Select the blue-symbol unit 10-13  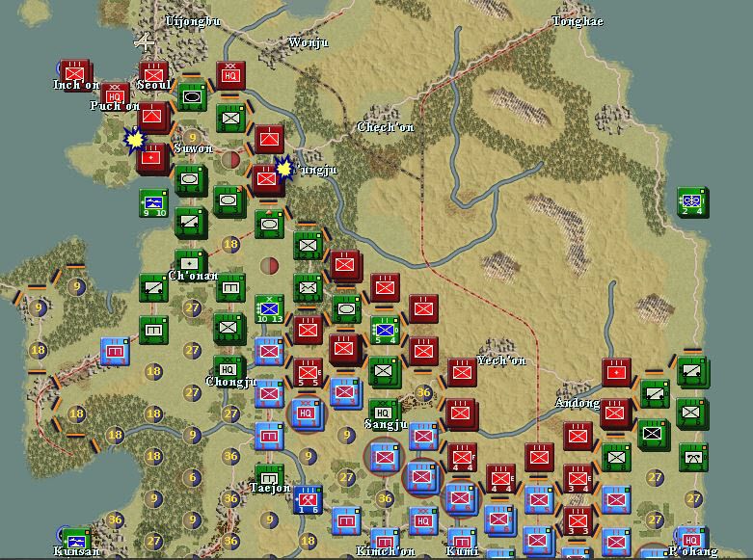pyautogui.click(x=269, y=308)
